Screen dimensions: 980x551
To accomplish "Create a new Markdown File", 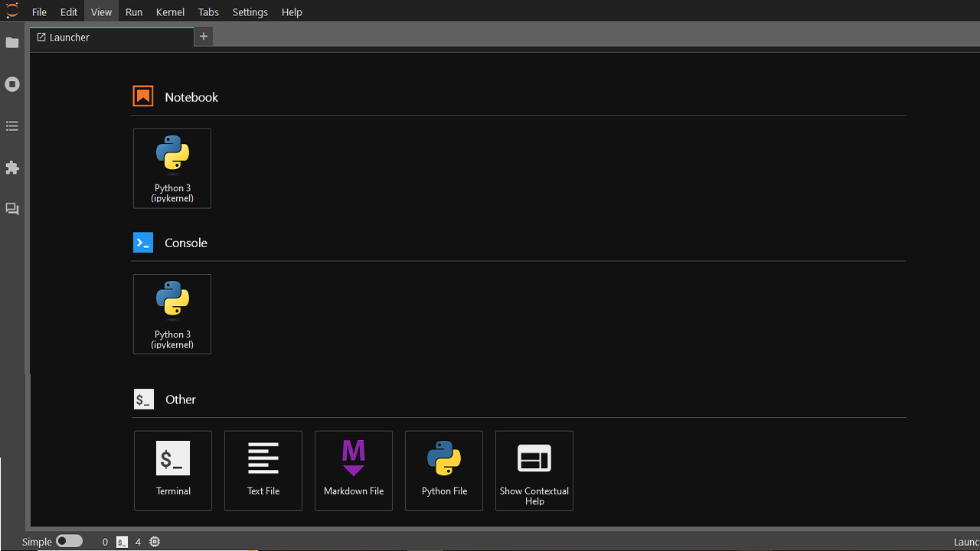I will click(x=354, y=471).
